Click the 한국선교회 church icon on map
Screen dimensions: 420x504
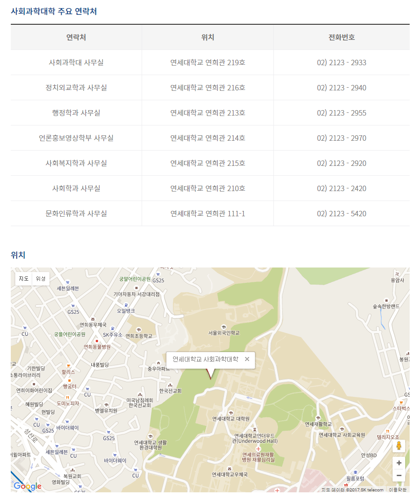170,385
